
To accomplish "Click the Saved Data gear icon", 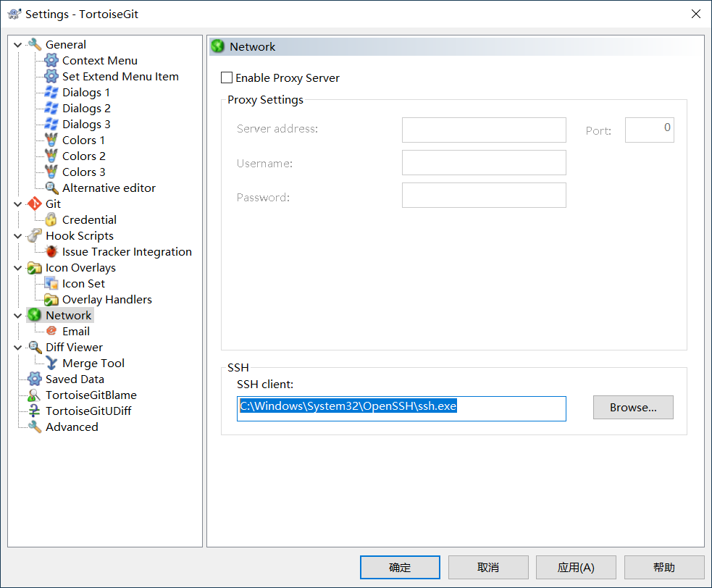I will [35, 379].
